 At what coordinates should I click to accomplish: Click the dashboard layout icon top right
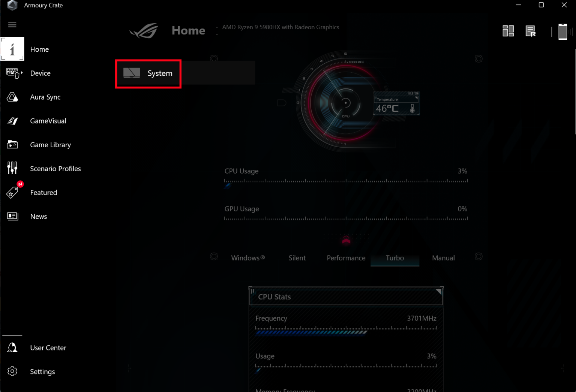(508, 30)
